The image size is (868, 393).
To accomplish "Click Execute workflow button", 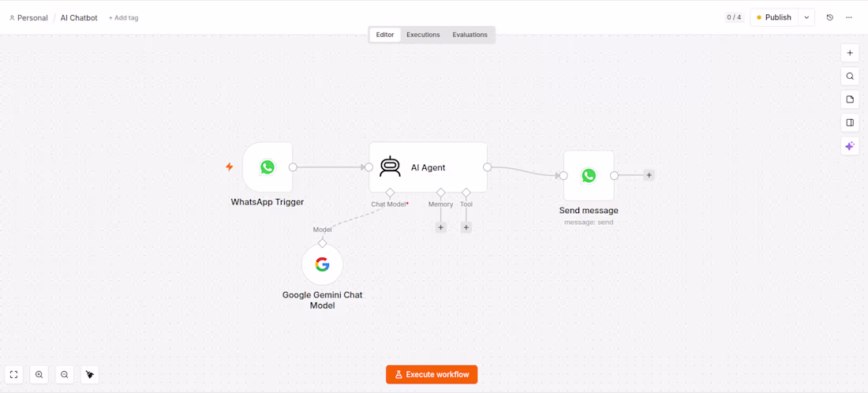I will pyautogui.click(x=432, y=375).
